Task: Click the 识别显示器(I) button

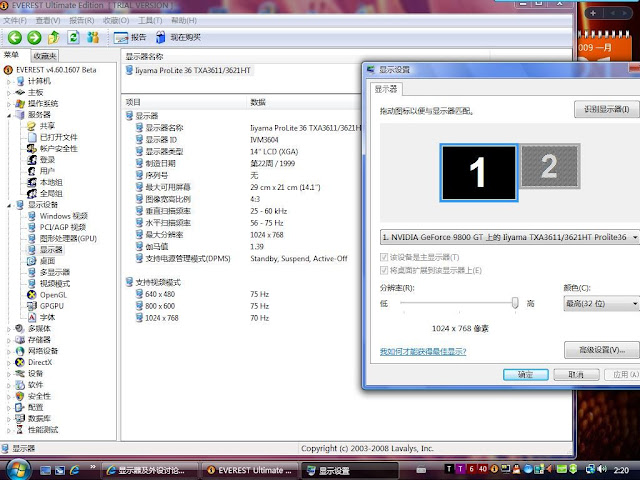Action: (x=607, y=109)
